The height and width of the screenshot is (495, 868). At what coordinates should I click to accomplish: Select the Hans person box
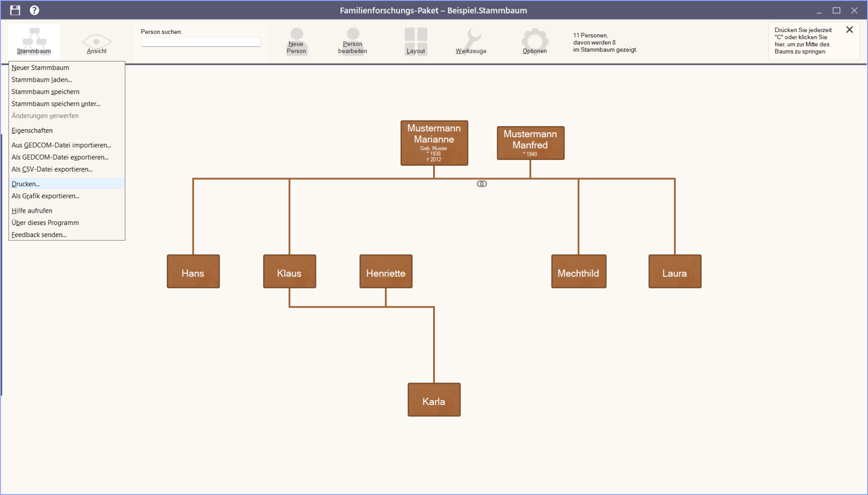point(193,271)
